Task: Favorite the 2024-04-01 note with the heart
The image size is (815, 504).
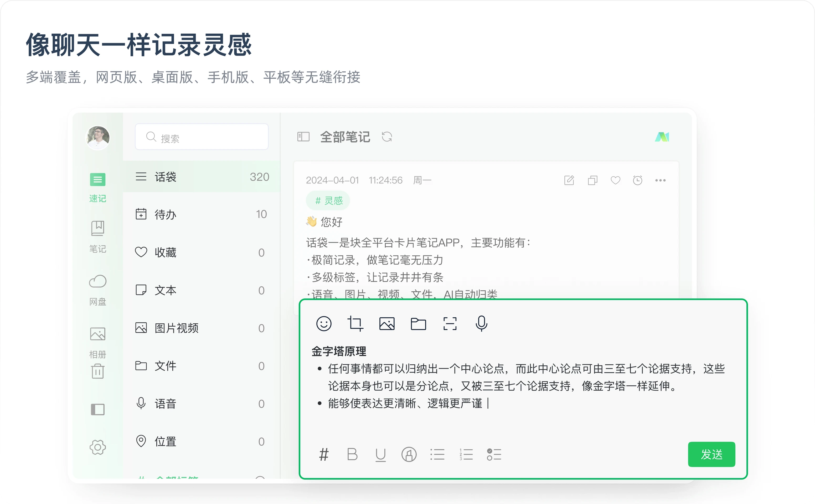Action: [x=615, y=180]
